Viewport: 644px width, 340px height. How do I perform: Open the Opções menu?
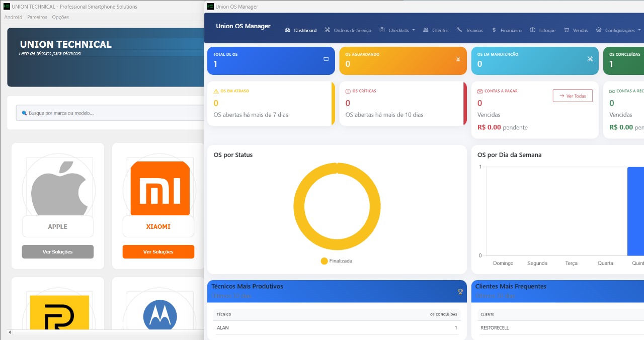60,17
